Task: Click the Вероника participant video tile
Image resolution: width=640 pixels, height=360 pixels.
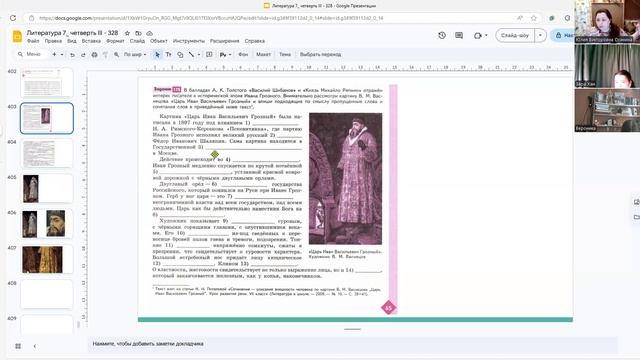Action: [607, 110]
